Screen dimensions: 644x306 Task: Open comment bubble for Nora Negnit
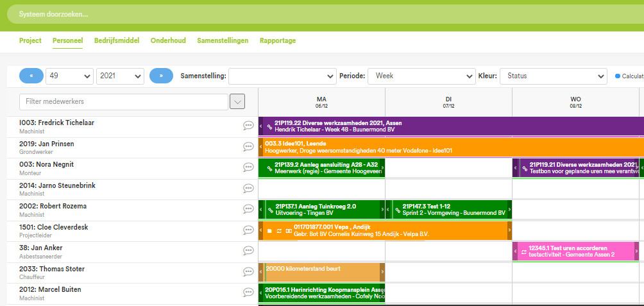[248, 167]
